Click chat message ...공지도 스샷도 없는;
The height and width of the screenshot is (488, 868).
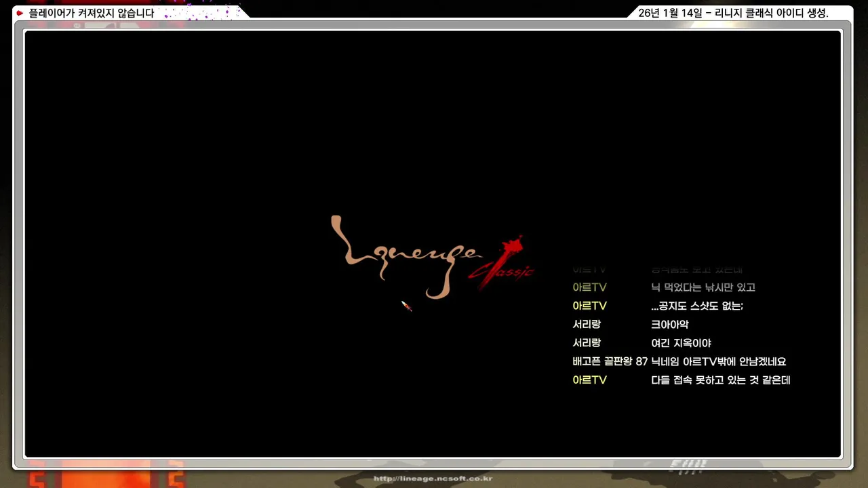pos(697,306)
